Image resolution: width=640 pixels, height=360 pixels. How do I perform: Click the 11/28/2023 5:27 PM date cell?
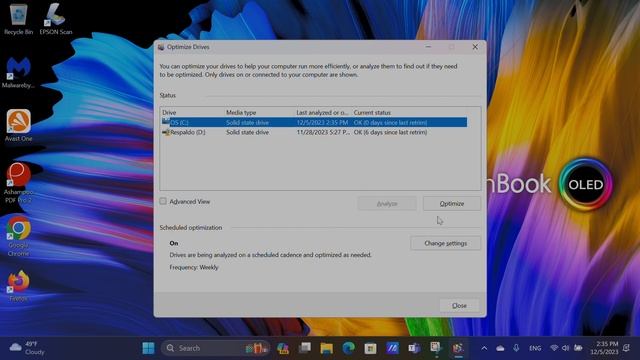point(323,132)
